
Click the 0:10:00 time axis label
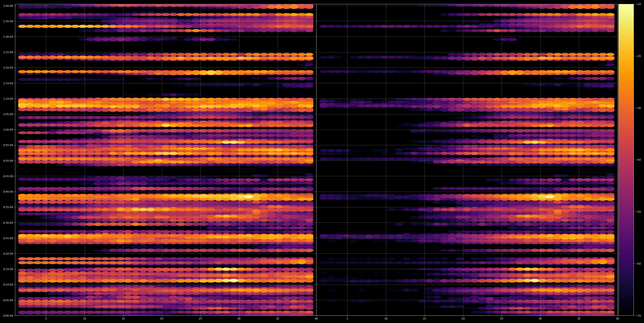8,285
